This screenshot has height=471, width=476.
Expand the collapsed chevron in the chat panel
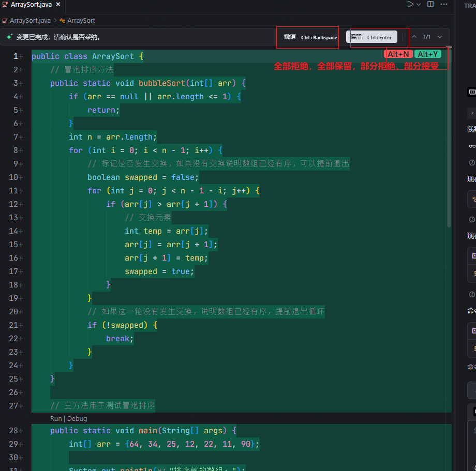coord(472,113)
